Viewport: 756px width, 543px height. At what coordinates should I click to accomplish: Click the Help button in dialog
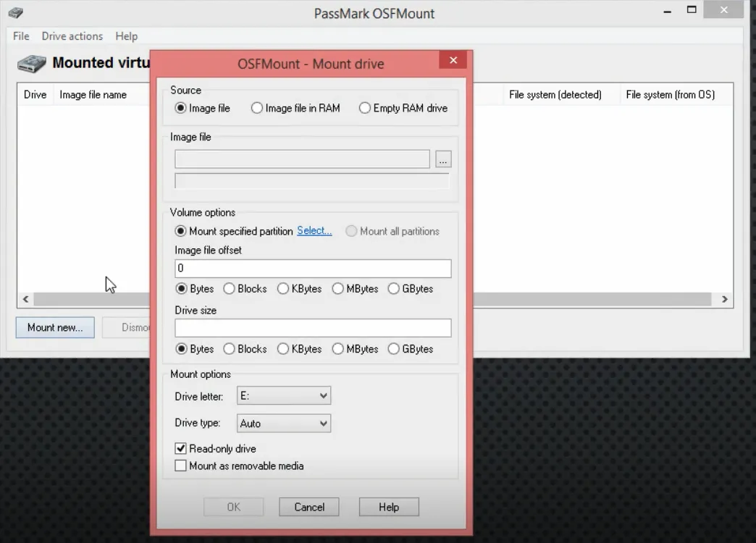pyautogui.click(x=389, y=507)
